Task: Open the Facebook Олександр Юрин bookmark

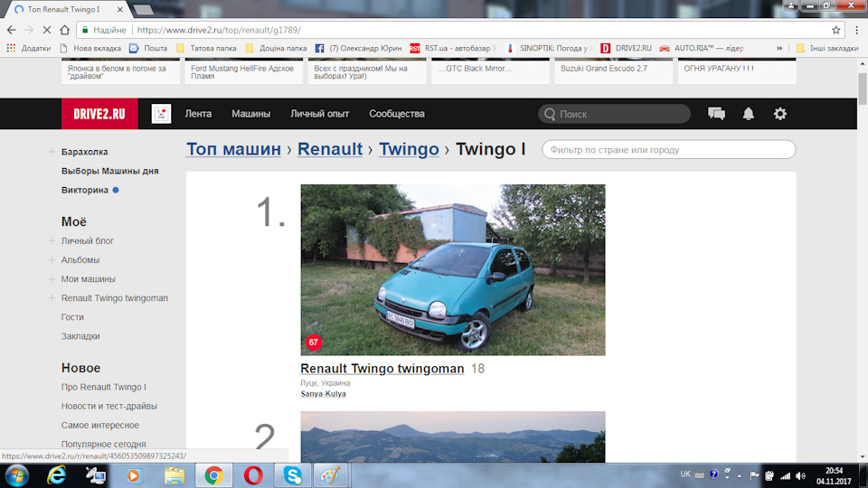Action: (x=358, y=48)
